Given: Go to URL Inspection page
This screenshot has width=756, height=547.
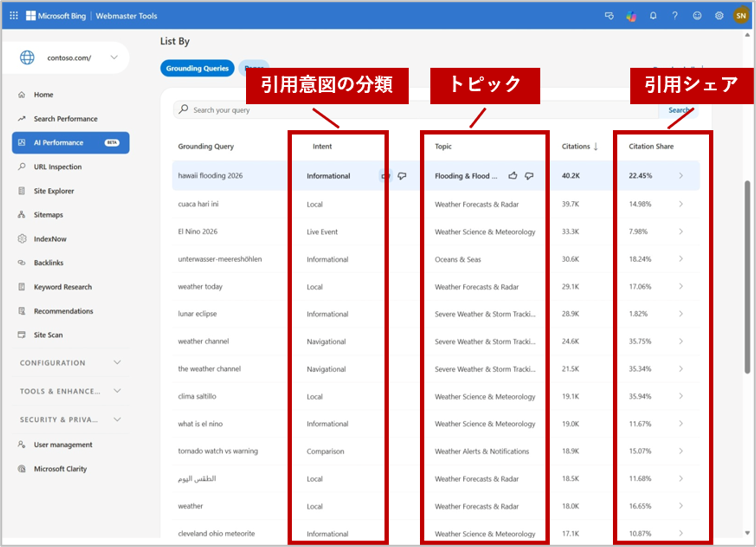Looking at the screenshot, I should point(57,167).
